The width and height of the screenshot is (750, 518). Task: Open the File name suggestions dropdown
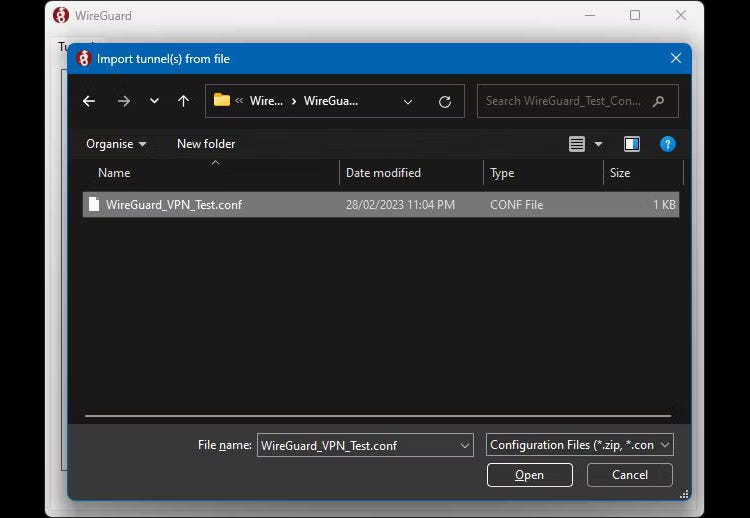pos(465,445)
